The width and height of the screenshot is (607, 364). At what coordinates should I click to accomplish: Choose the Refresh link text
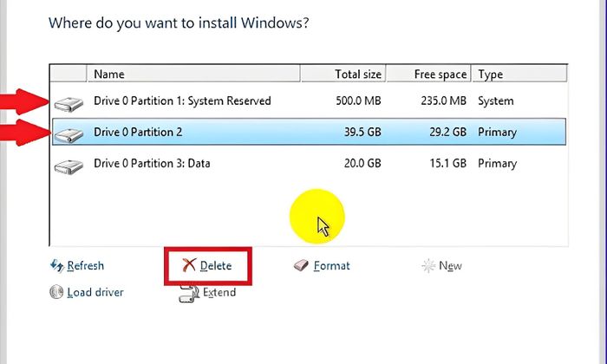point(86,266)
